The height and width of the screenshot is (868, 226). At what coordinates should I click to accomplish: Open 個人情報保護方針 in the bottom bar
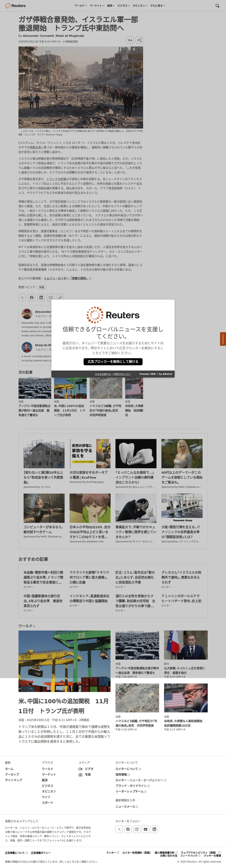[166, 853]
